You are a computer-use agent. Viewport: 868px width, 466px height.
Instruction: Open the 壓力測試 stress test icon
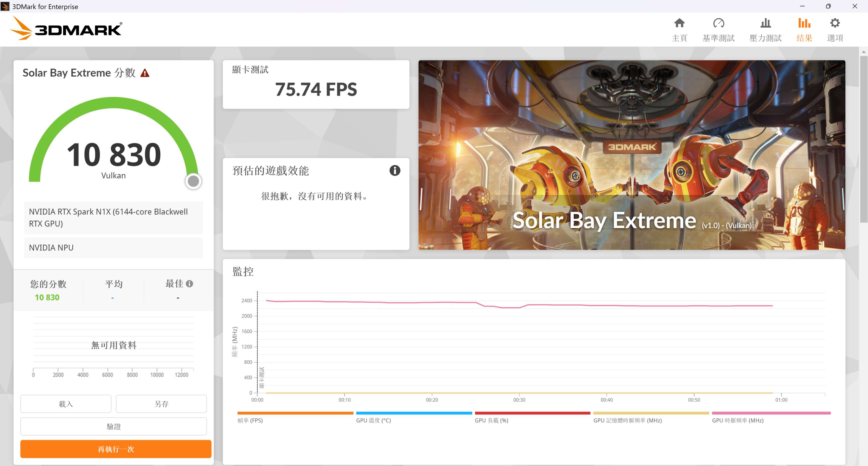coord(765,23)
